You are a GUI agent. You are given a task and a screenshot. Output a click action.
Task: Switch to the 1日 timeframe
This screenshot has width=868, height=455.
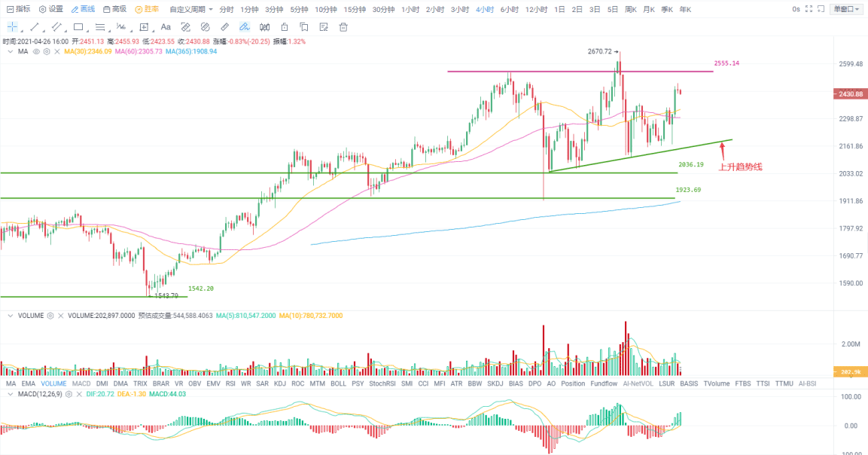559,10
